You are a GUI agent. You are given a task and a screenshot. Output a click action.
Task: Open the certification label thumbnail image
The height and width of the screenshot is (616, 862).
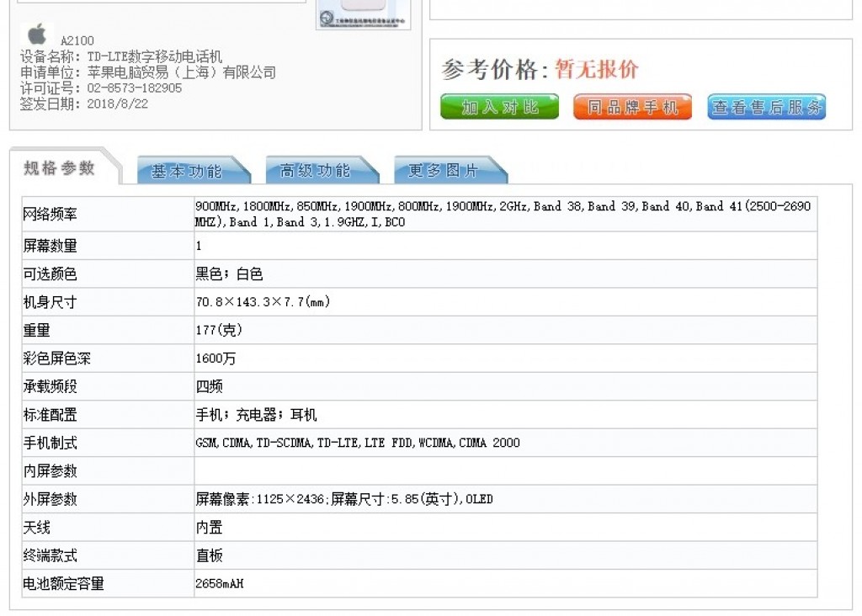click(363, 14)
